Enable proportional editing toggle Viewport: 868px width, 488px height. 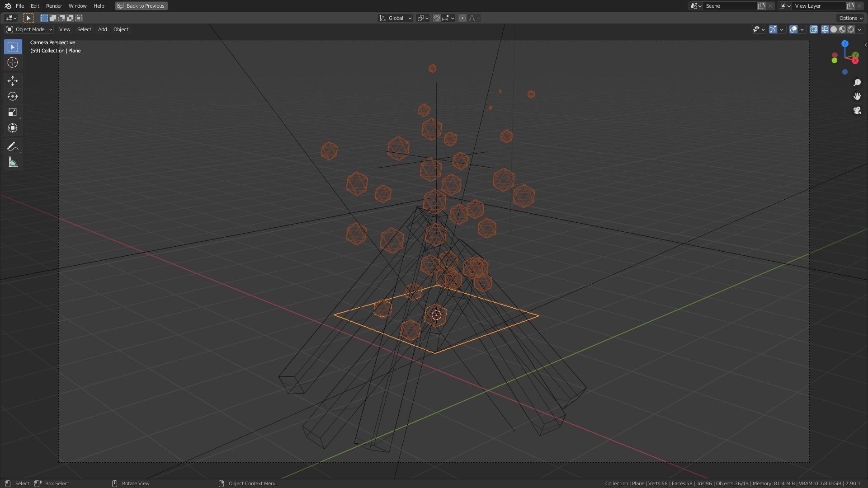[462, 18]
